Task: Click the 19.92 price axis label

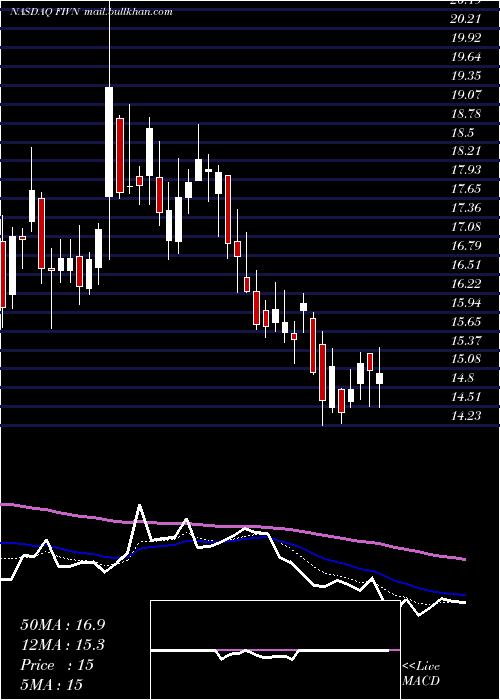Action: (x=466, y=38)
